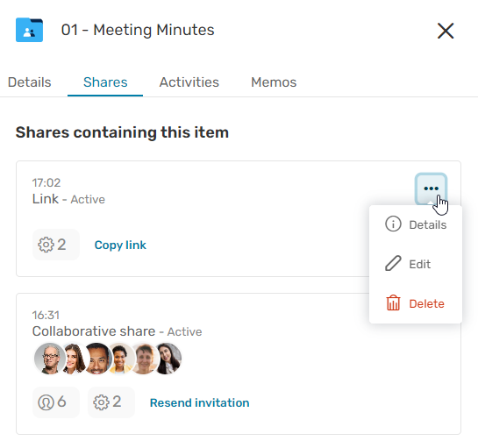Select Delete in the share menu
Viewport: 478px width, 448px height.
[416, 303]
